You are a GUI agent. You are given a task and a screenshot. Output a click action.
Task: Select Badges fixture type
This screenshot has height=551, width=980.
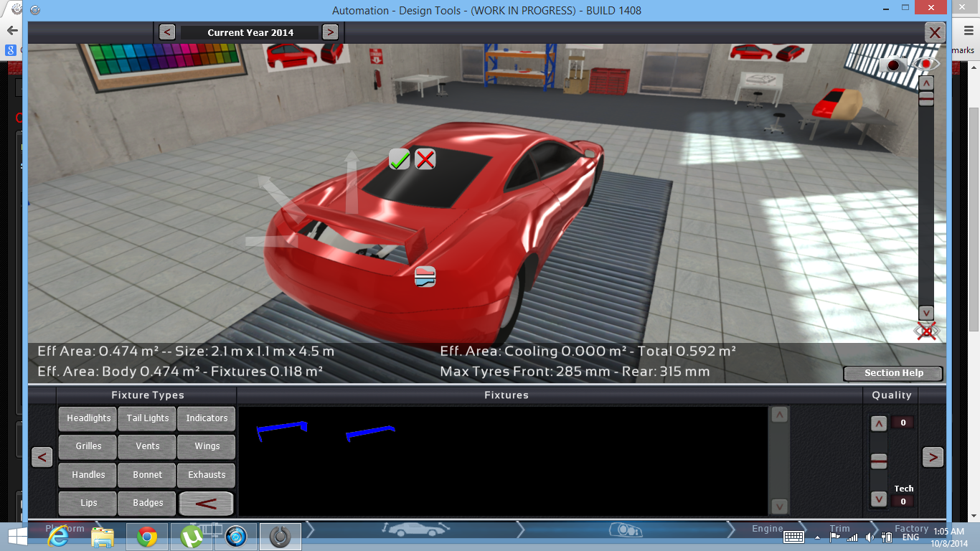[x=148, y=503]
